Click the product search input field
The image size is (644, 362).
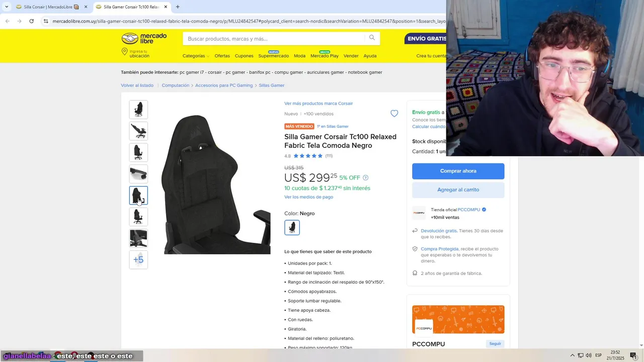pos(275,39)
